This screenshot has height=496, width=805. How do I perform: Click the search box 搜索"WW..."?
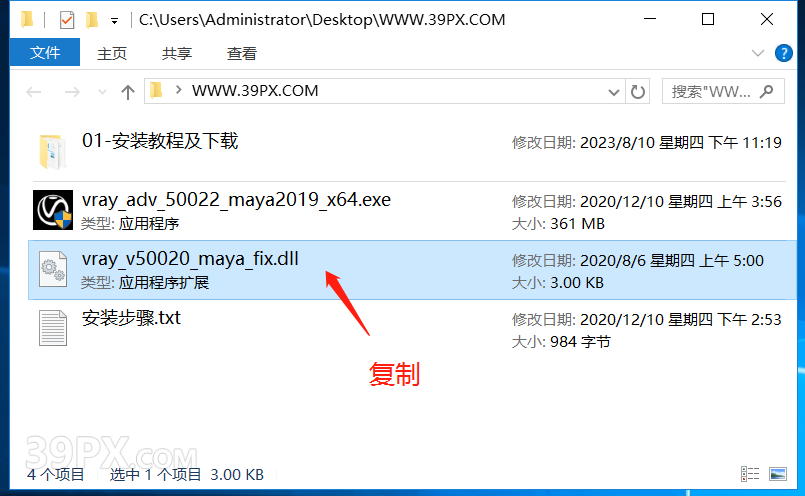[723, 91]
